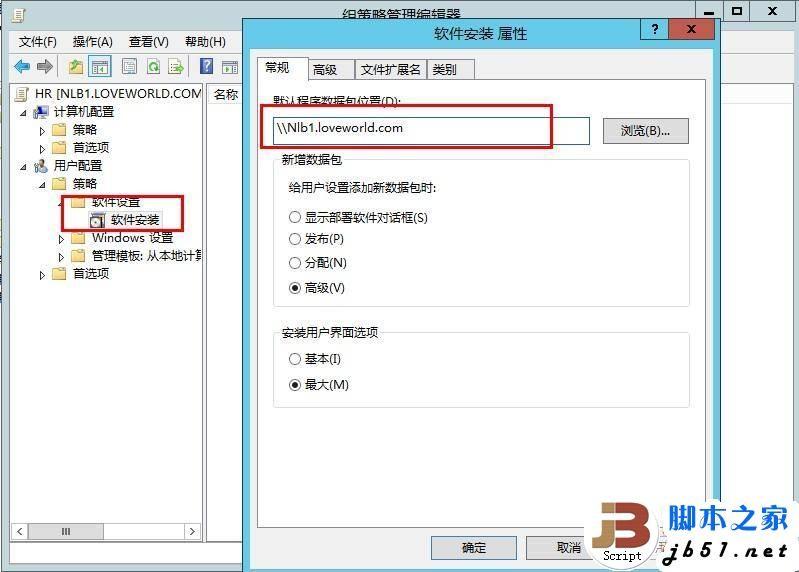Click the 浏览(B)... button
The height and width of the screenshot is (572, 799).
645,131
